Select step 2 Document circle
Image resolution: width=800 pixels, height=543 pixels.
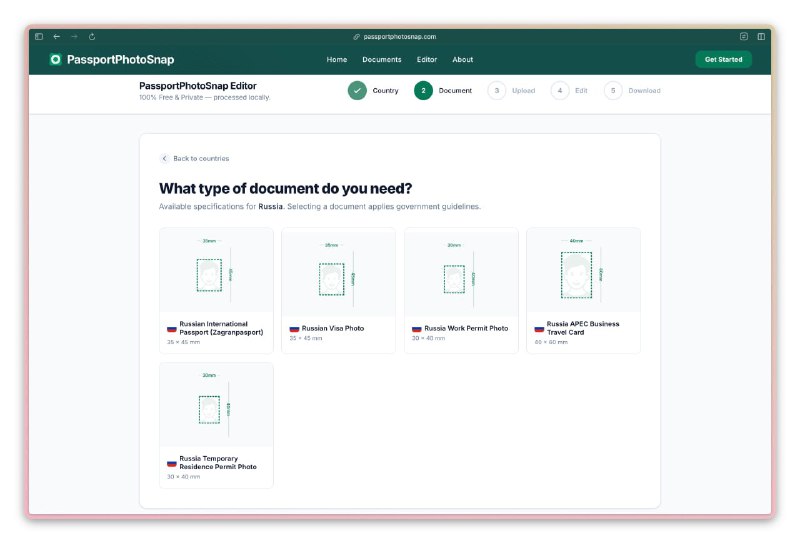[423, 91]
